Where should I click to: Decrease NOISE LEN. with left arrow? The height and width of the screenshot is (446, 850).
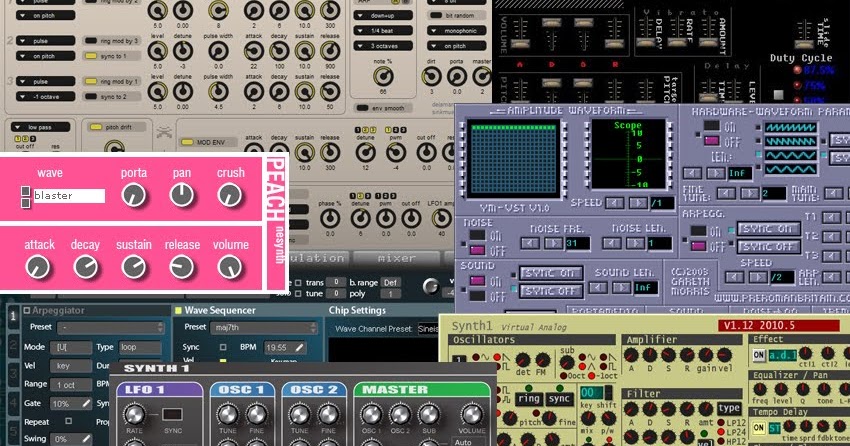tap(612, 243)
